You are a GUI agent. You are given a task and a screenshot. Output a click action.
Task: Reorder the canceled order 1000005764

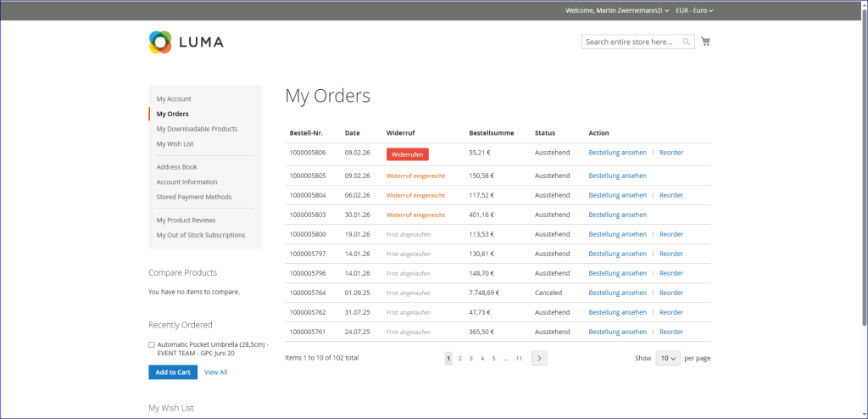(x=670, y=293)
